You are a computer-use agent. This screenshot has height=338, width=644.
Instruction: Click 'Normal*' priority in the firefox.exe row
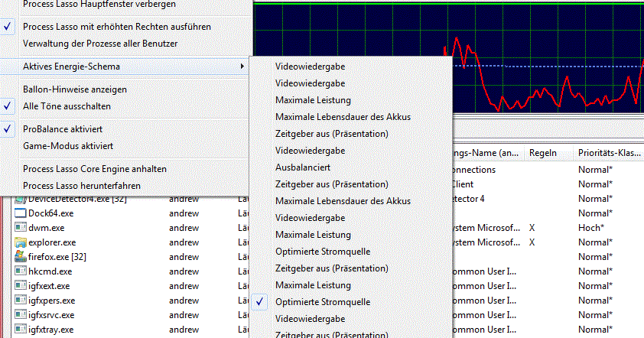pos(596,257)
